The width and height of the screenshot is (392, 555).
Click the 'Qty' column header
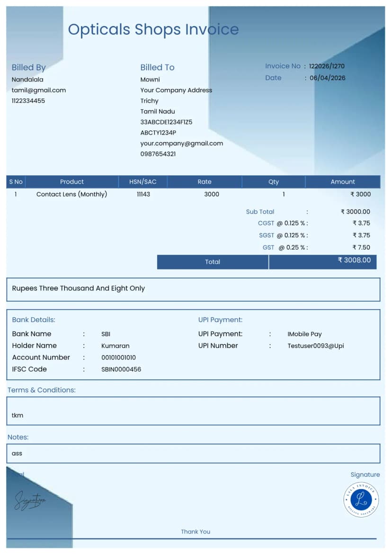click(x=274, y=181)
